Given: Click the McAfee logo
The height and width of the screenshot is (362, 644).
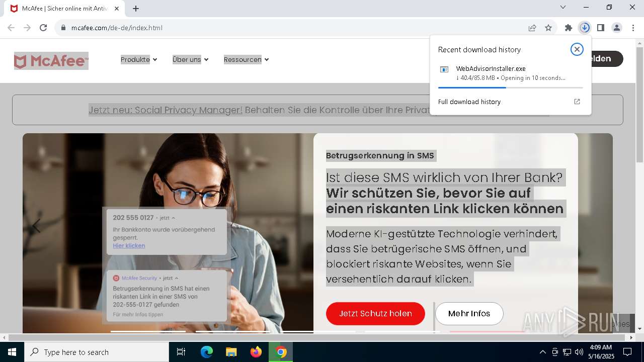Looking at the screenshot, I should [51, 61].
